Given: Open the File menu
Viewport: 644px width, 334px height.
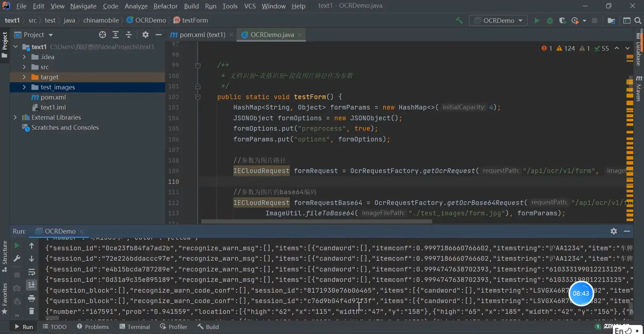Looking at the screenshot, I should click(x=21, y=6).
